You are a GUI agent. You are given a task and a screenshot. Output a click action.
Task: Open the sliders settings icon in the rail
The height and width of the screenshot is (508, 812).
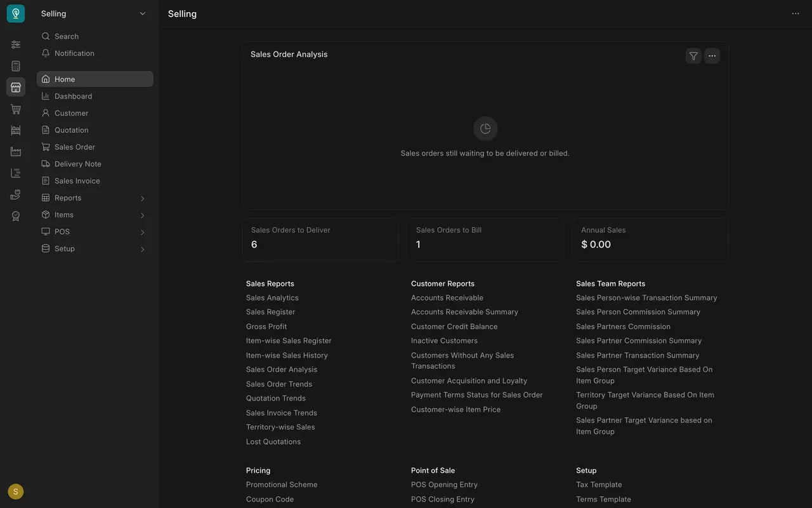16,44
